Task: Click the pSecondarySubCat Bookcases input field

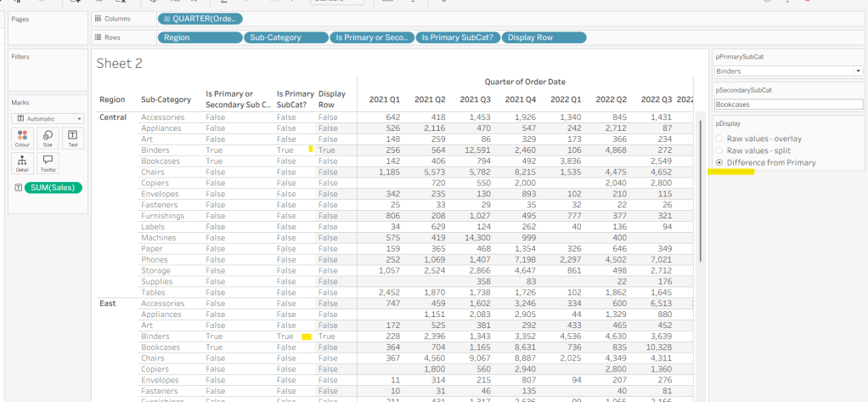Action: (x=788, y=104)
